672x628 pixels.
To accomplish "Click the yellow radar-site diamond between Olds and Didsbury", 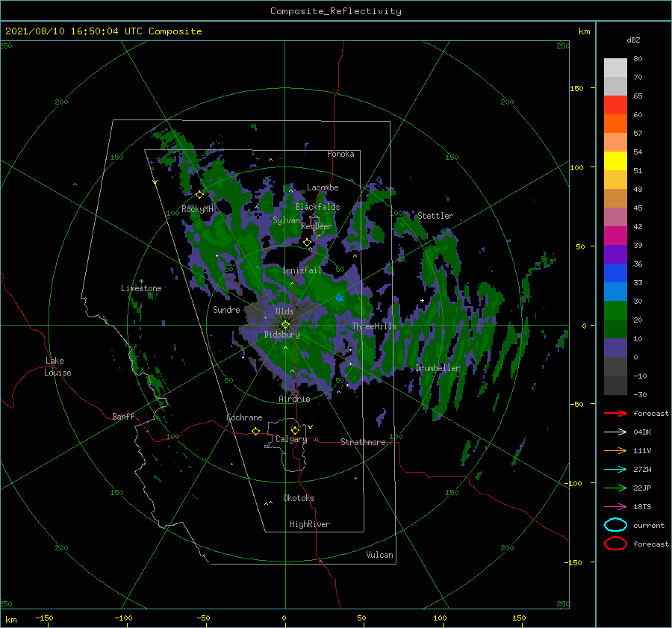I will 285,325.
